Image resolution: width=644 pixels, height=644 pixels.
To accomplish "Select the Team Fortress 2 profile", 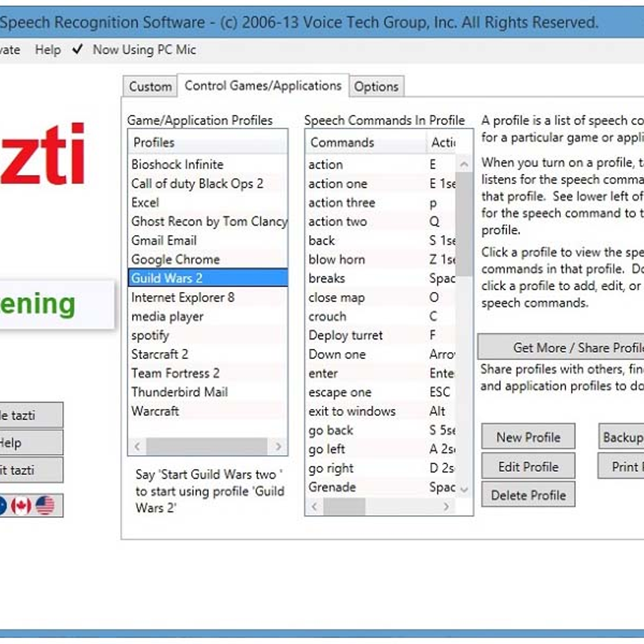I will coord(208,373).
